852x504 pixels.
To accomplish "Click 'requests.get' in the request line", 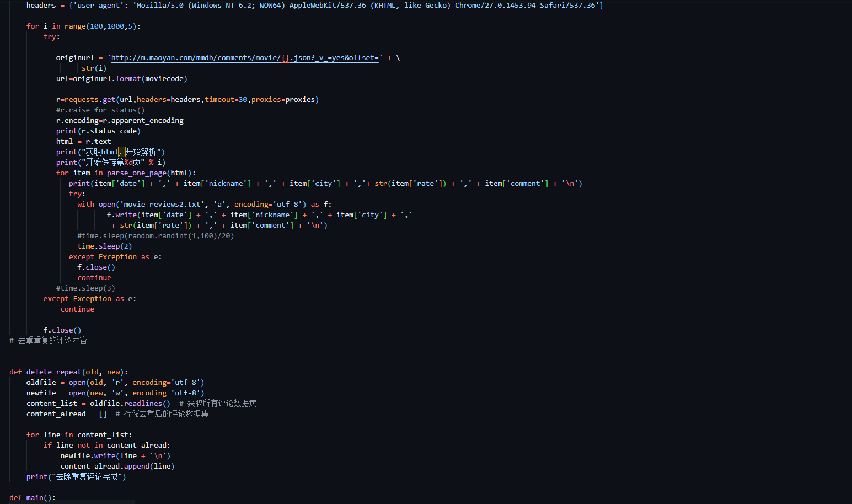I will (x=90, y=100).
